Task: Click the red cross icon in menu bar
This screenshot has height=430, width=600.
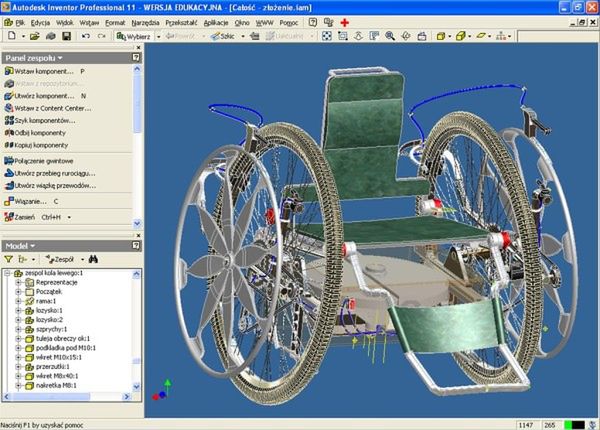Action: [x=344, y=23]
